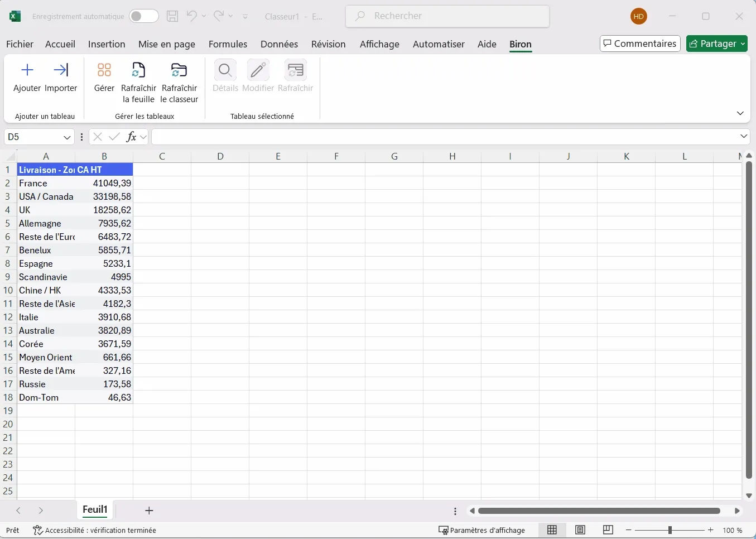The width and height of the screenshot is (756, 539).
Task: Click in the formula bar input
Action: pos(444,137)
